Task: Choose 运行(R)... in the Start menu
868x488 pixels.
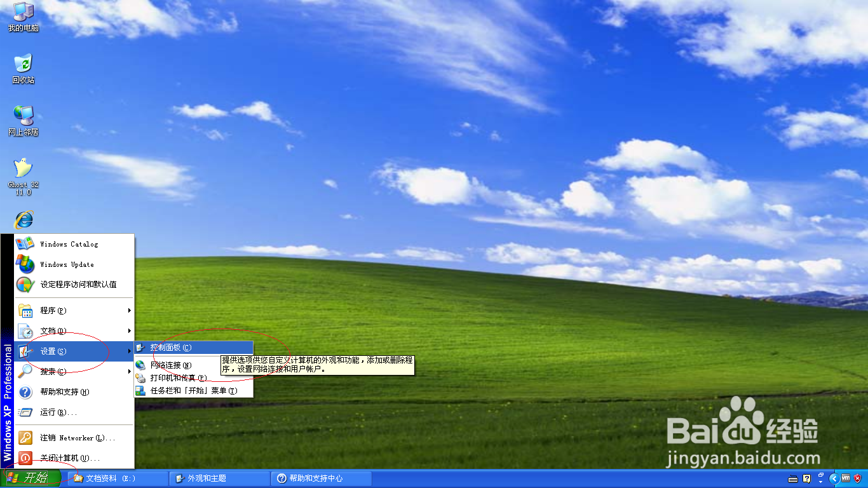Action: tap(74, 412)
